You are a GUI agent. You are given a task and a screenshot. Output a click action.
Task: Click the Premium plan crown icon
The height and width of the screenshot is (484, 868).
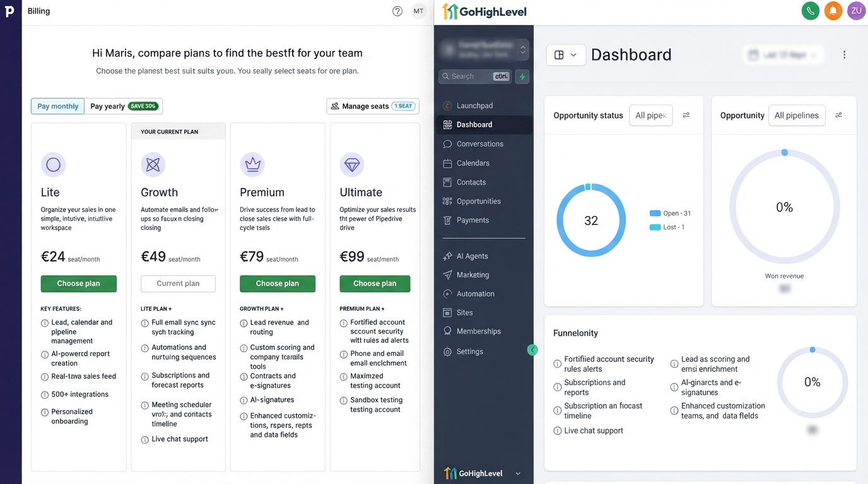coord(252,165)
